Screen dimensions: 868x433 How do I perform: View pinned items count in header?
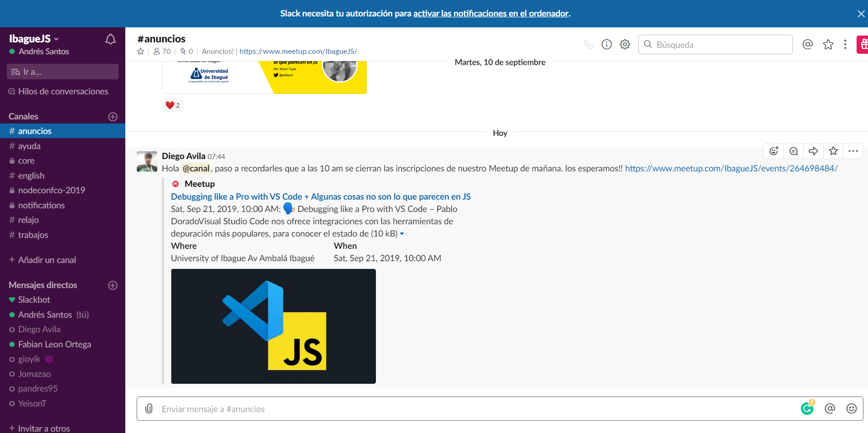click(186, 52)
